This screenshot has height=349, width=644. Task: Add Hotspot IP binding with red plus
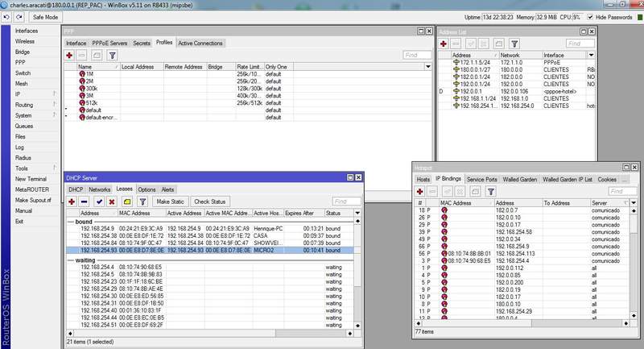(x=419, y=192)
